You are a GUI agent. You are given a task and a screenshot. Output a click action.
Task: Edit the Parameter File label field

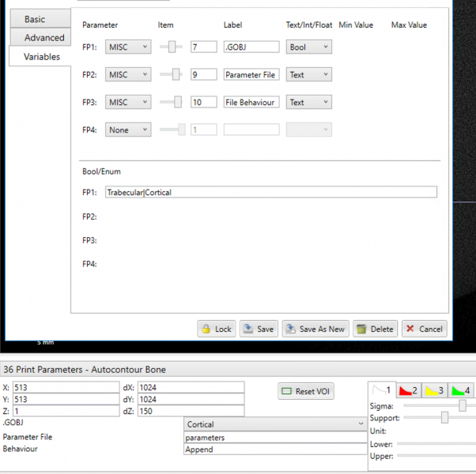251,74
